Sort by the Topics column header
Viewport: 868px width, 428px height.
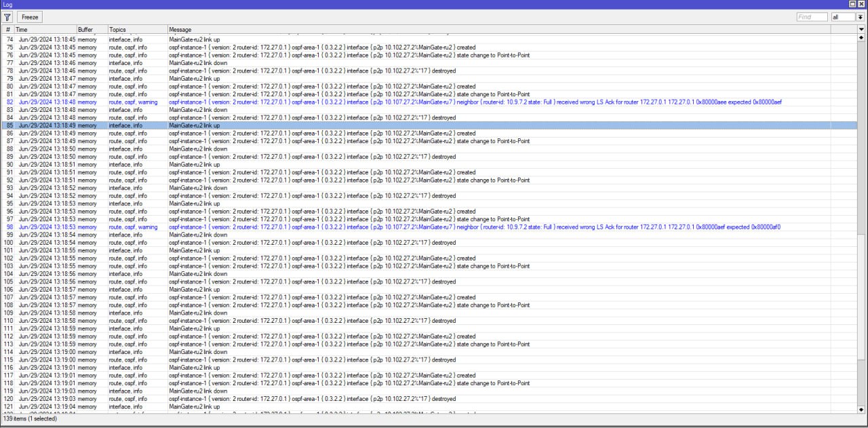pos(138,29)
